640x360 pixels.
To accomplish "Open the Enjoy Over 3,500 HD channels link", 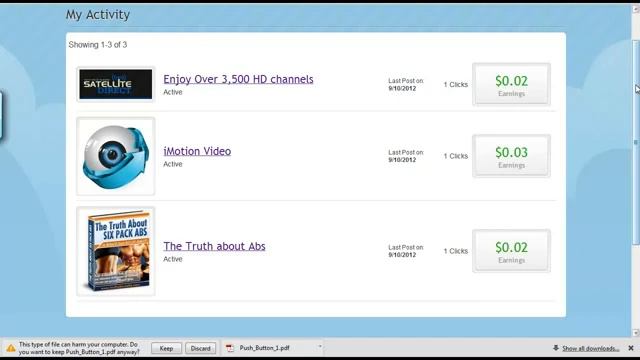I will tap(238, 79).
